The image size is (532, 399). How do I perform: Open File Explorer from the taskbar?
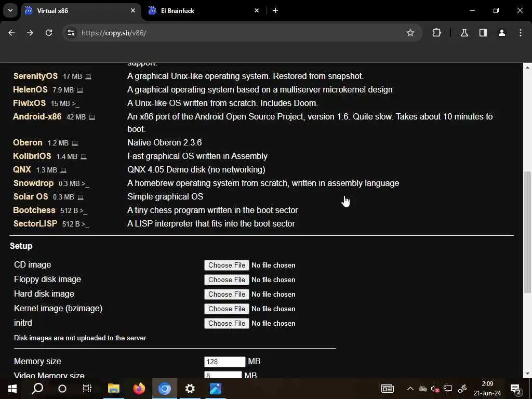coord(114,389)
